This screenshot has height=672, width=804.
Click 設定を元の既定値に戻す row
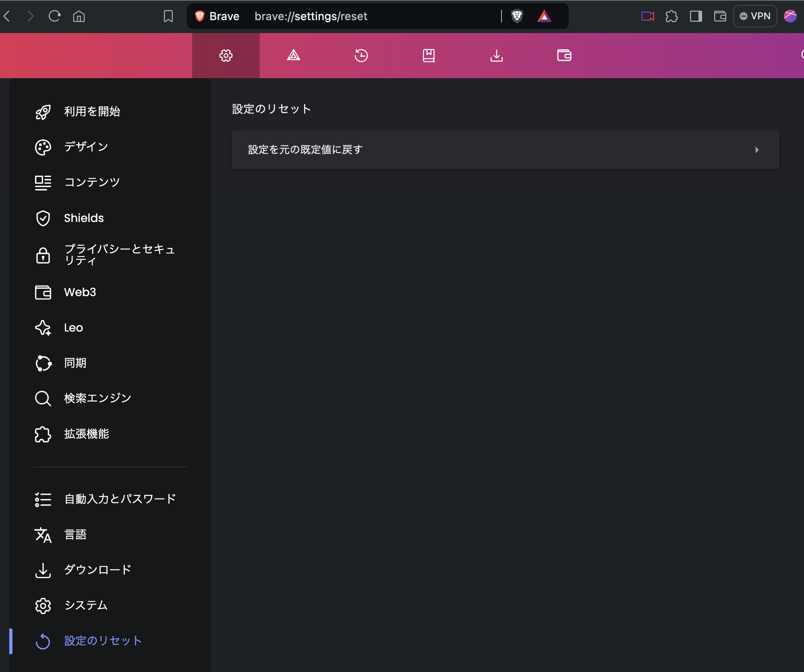[505, 150]
